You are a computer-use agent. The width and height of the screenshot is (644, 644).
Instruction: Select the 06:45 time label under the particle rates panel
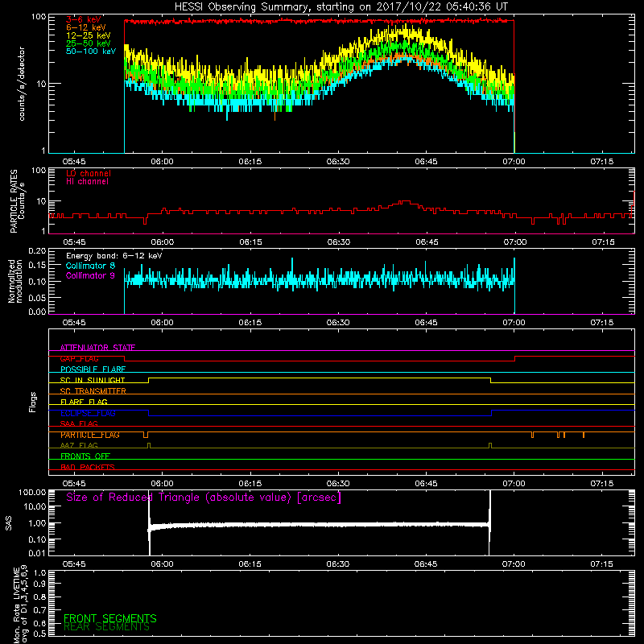point(427,242)
